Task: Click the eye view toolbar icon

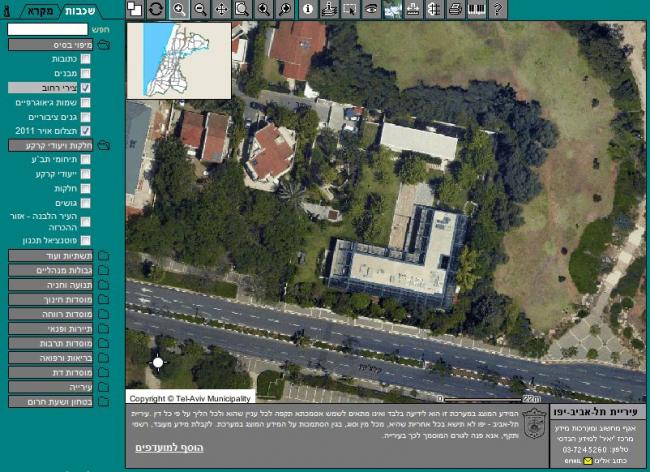Action: point(371,9)
